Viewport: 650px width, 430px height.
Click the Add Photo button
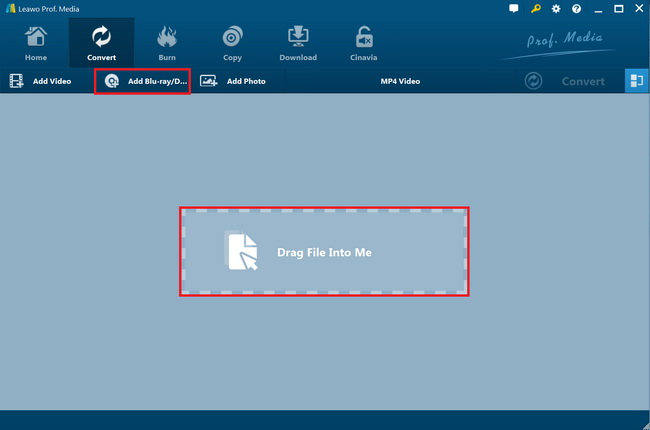point(233,81)
